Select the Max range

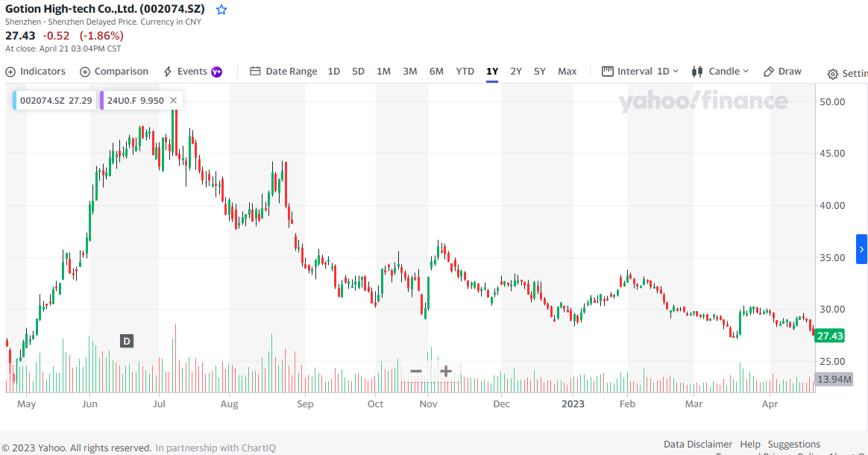[567, 72]
